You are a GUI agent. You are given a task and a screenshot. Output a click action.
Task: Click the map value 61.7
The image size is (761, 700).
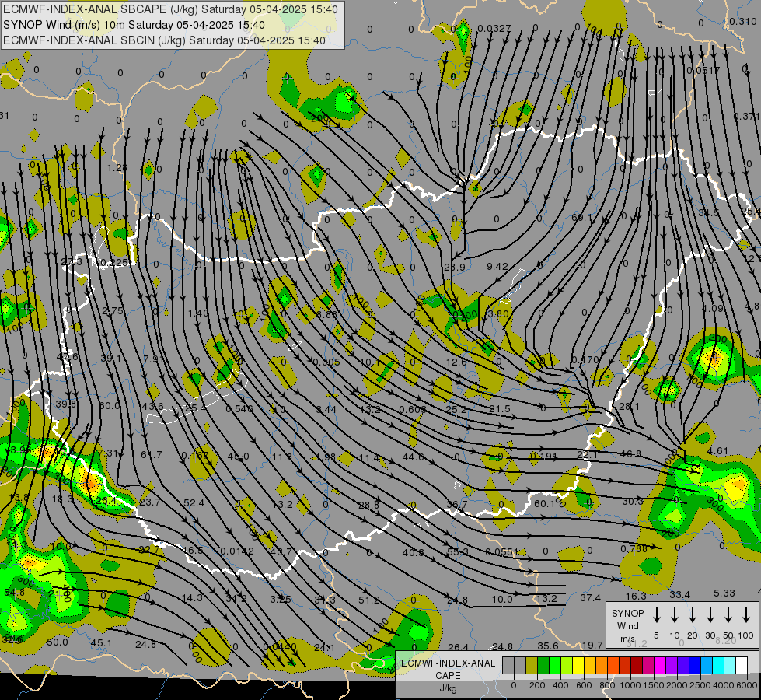coord(152,455)
